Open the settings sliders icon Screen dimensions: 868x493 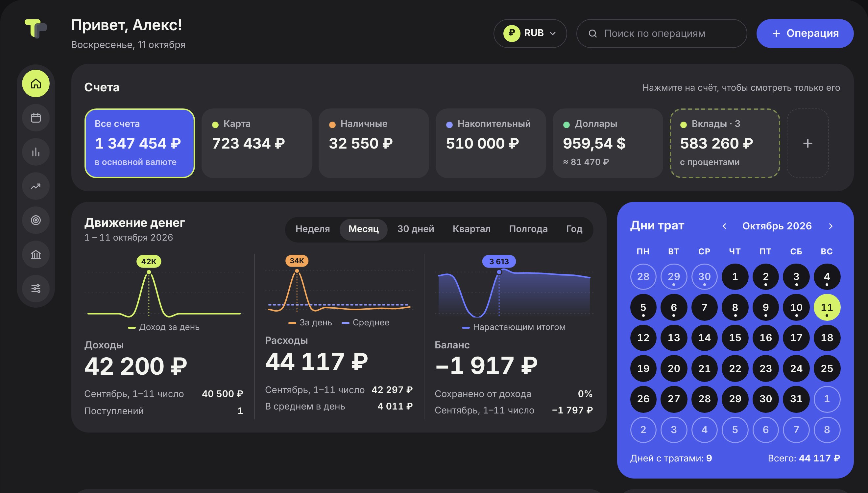[x=36, y=289]
